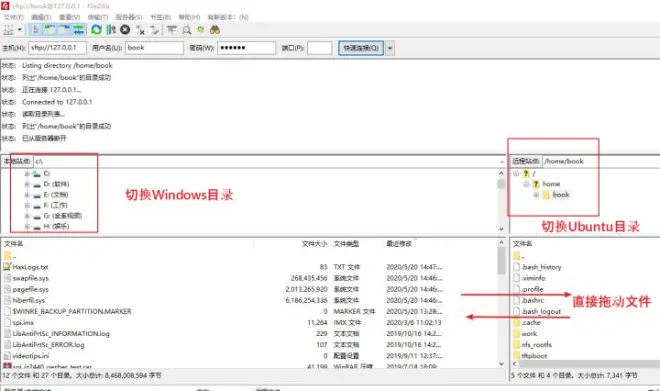Click the green refresh file lists icon
The width and height of the screenshot is (660, 391).
click(96, 30)
